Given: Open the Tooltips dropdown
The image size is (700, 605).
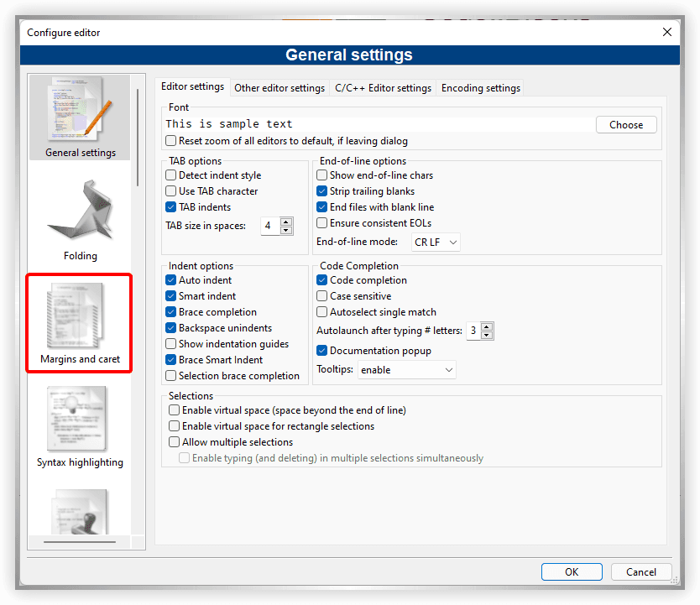Looking at the screenshot, I should (x=406, y=369).
